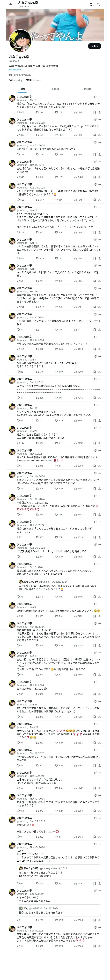
Task: Expand more options on the Apr 14 post
Action: (100, 240)
